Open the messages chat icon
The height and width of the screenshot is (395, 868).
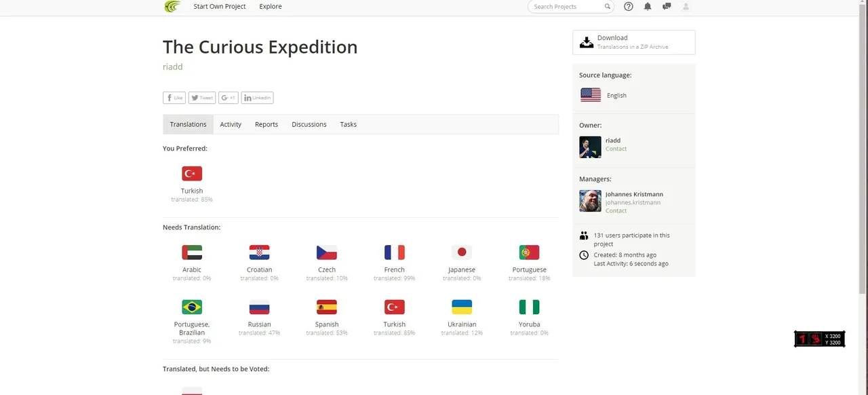point(667,7)
